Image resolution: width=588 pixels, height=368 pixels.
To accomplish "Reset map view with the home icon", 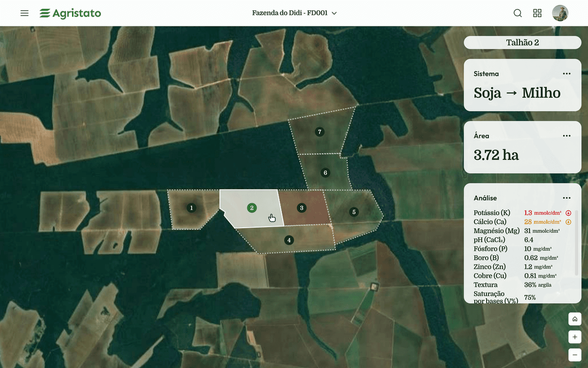I will pos(575,319).
